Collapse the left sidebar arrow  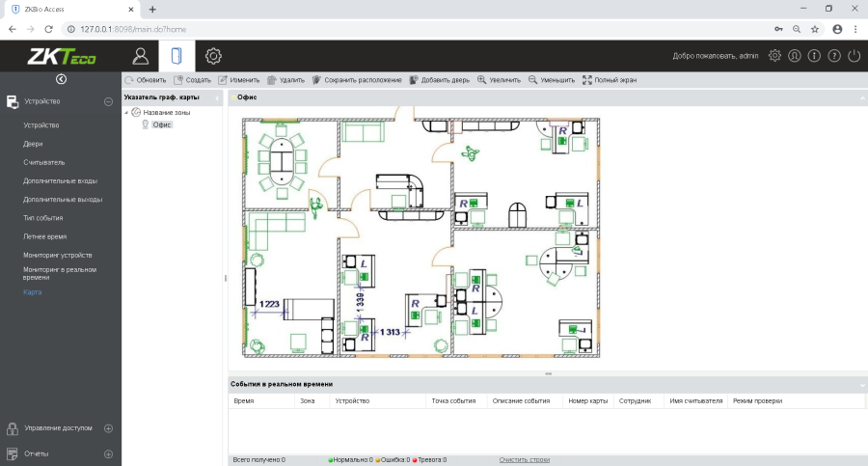[61, 79]
